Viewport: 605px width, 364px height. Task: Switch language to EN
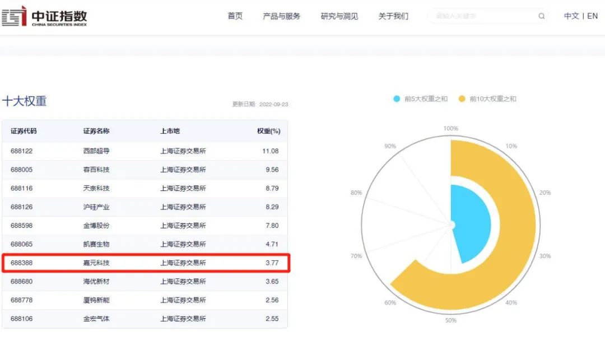(x=592, y=16)
